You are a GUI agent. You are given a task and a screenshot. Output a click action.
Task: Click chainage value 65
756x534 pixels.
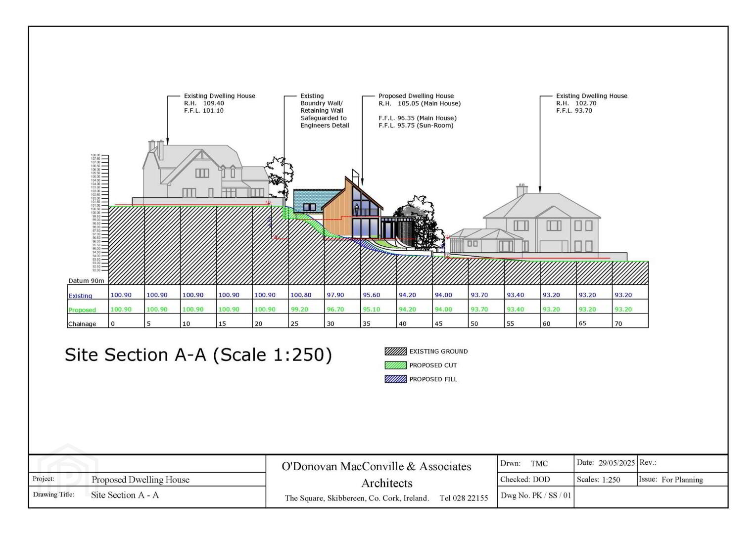coord(582,323)
